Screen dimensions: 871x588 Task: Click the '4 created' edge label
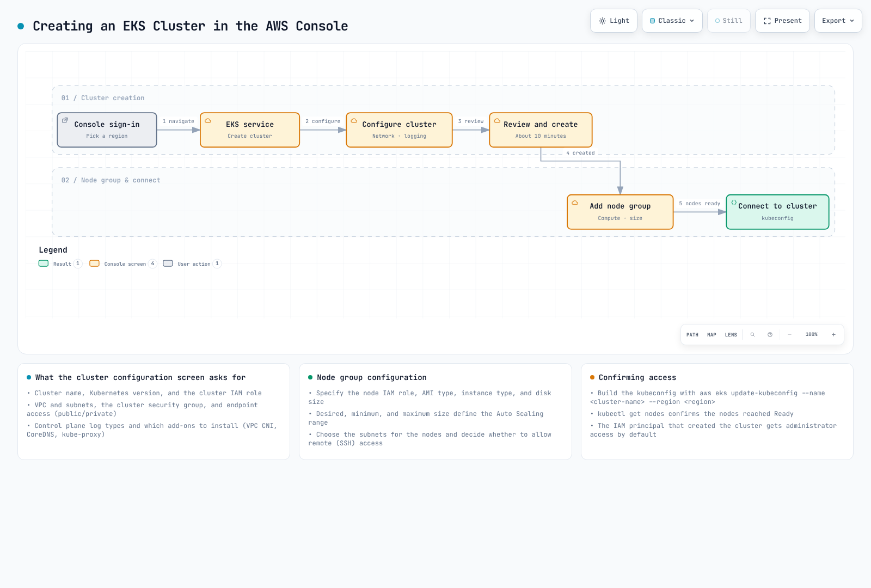pos(580,153)
